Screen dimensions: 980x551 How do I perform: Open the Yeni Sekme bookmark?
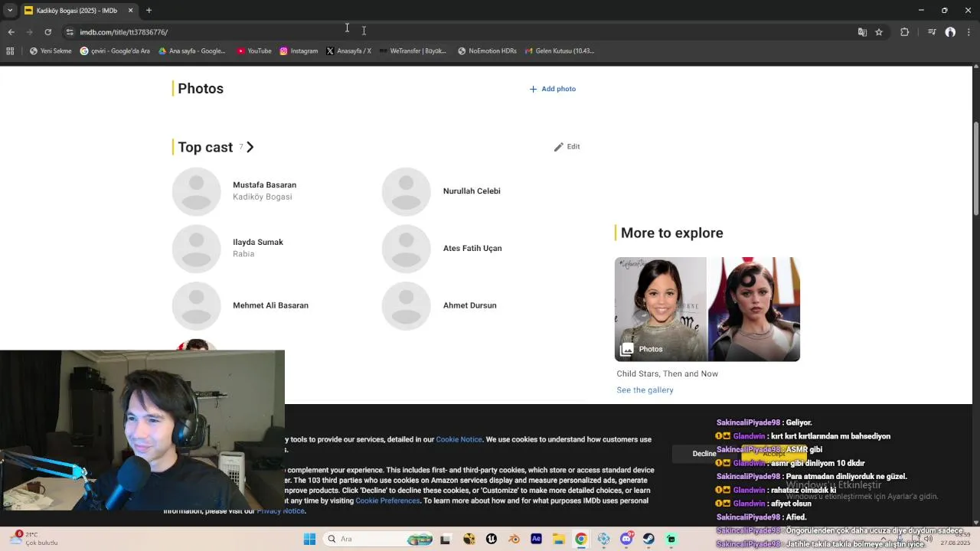coord(51,51)
